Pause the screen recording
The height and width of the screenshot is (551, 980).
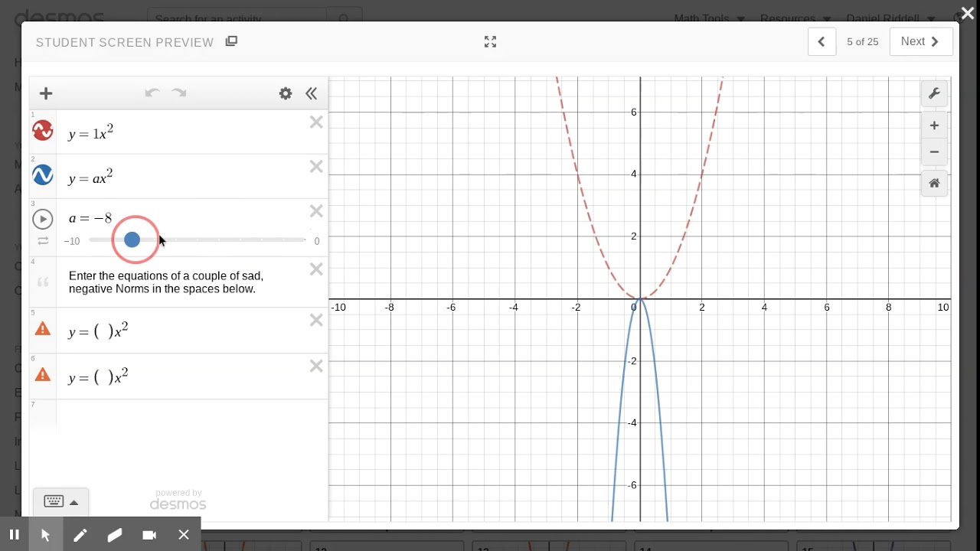coord(14,535)
